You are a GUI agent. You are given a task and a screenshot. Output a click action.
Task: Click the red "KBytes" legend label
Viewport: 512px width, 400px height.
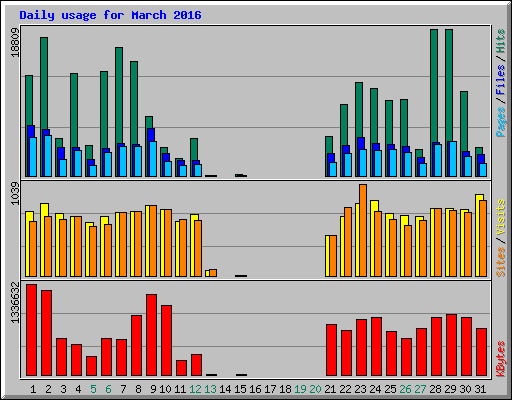tap(501, 359)
